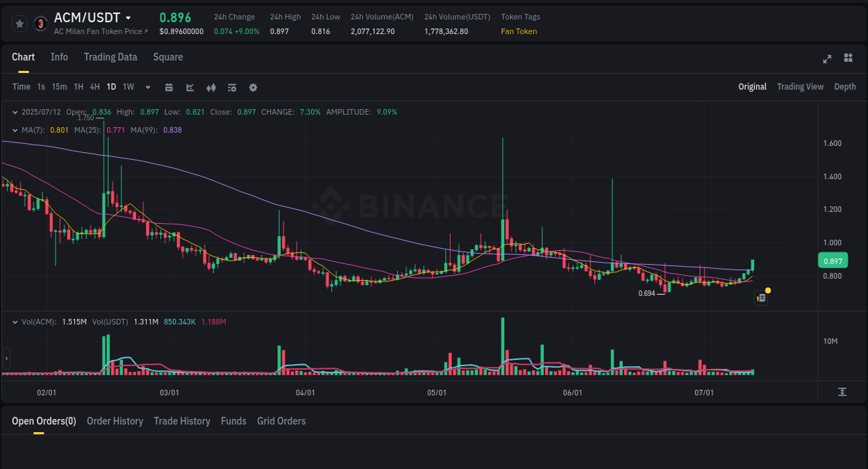The width and height of the screenshot is (868, 469).
Task: Select the line chart style icon
Action: (189, 87)
